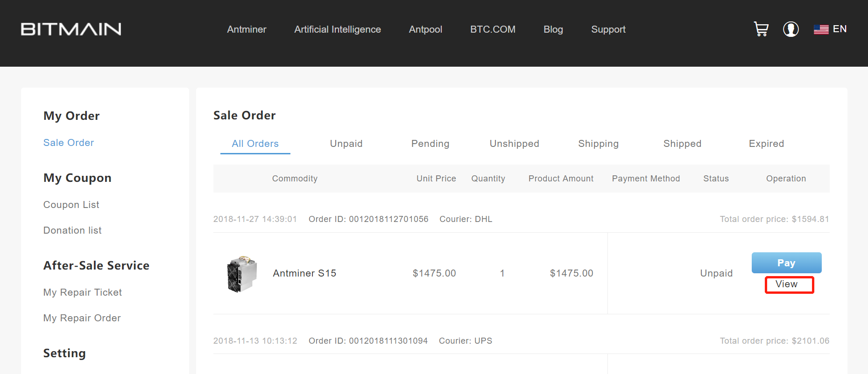Click the BITMAIN logo
This screenshot has height=374, width=868.
(71, 29)
